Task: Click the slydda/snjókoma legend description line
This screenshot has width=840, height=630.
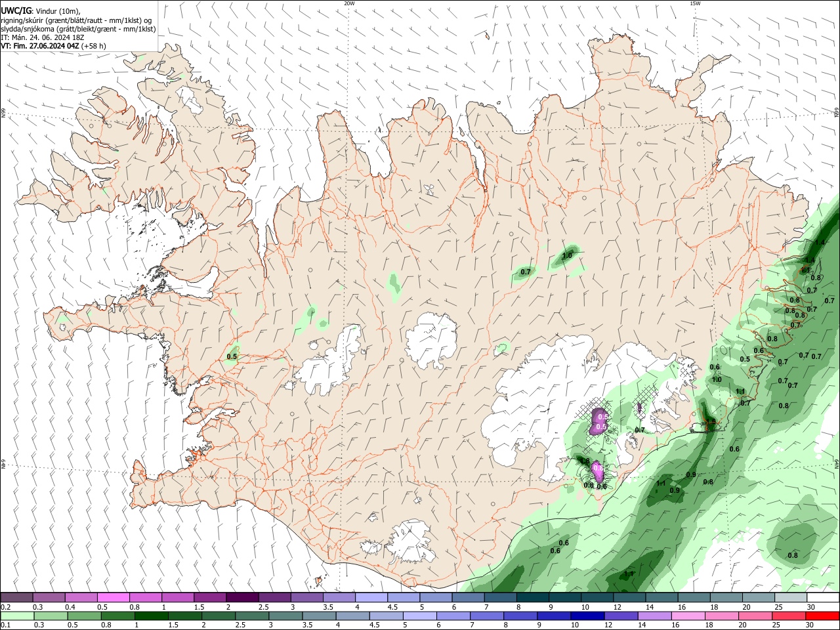Action: [78, 29]
